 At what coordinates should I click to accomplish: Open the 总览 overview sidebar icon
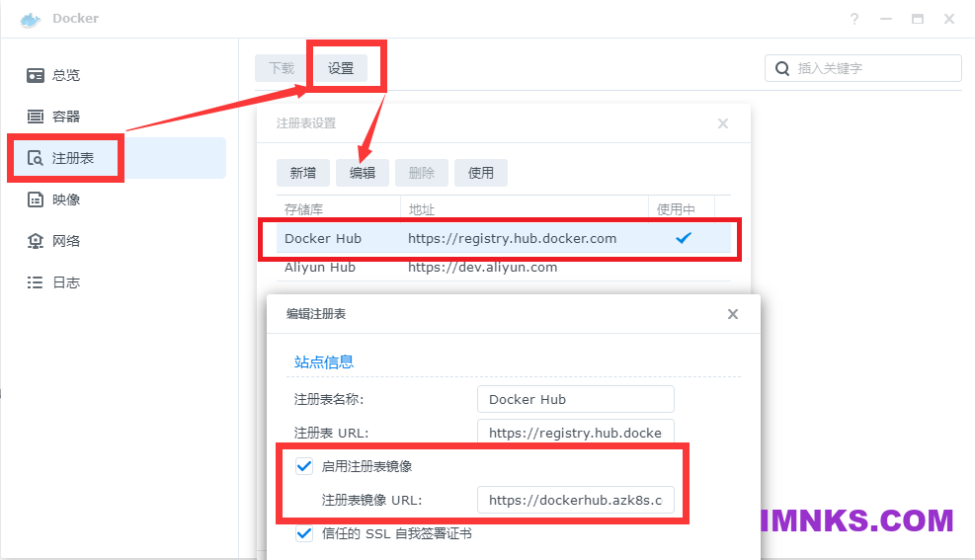[x=36, y=75]
